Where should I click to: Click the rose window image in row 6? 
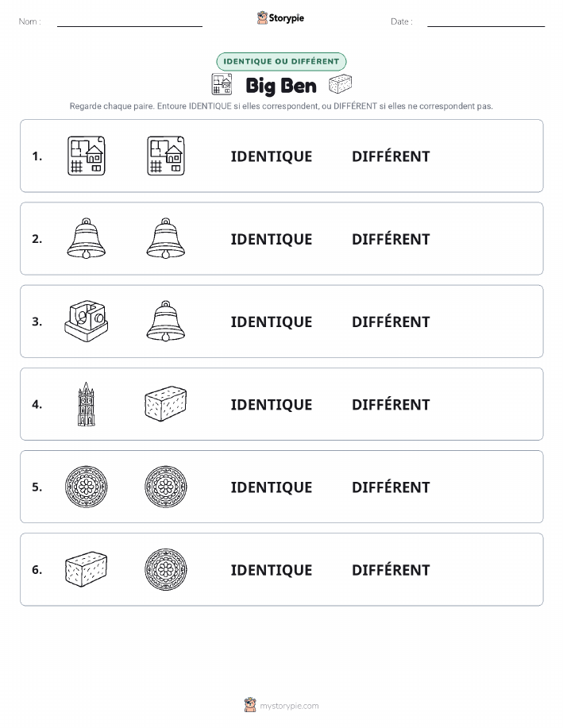(166, 569)
